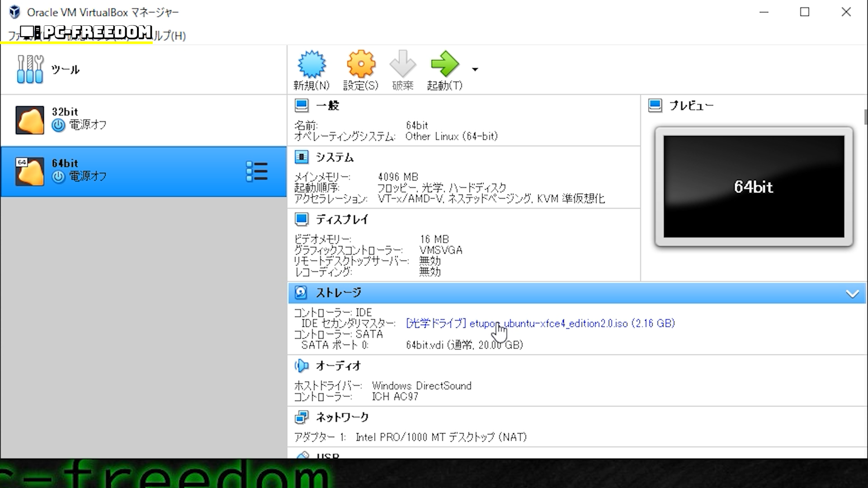Open Settings (設定) gear icon

[361, 65]
